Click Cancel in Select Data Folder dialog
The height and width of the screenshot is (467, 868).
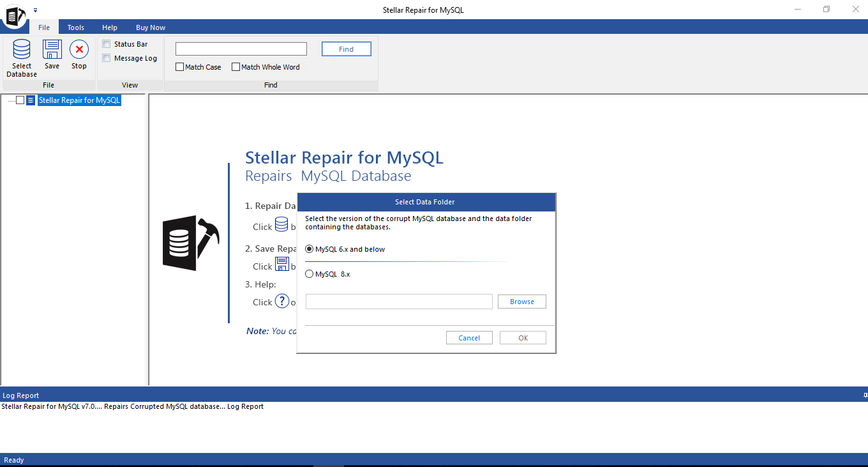(x=469, y=338)
